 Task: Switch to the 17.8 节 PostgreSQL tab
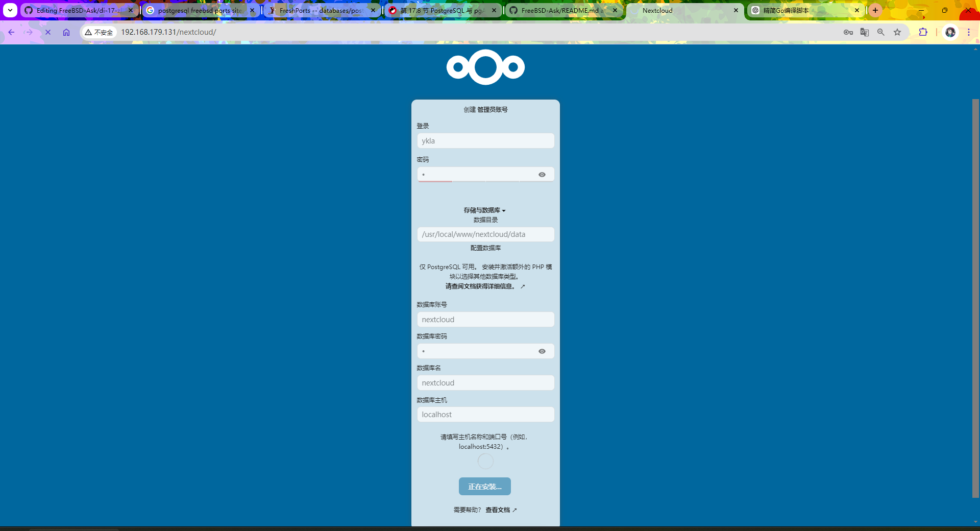pyautogui.click(x=442, y=10)
